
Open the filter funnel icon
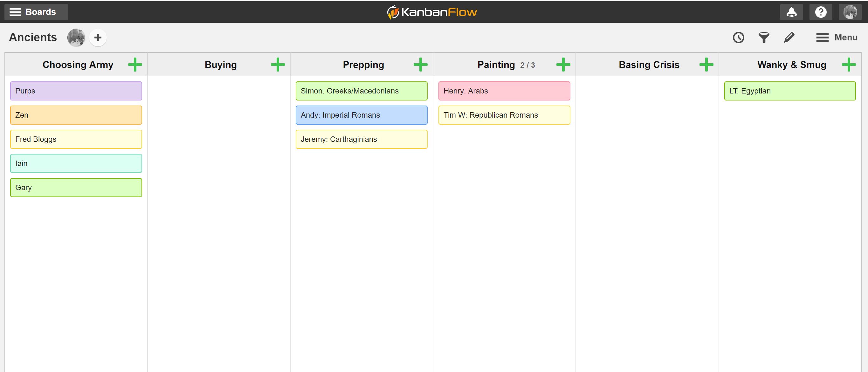[763, 38]
